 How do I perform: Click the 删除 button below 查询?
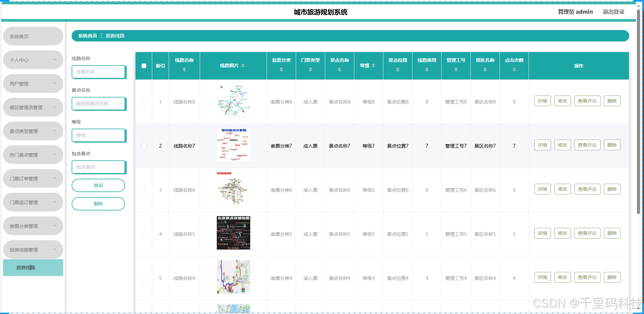pyautogui.click(x=98, y=204)
